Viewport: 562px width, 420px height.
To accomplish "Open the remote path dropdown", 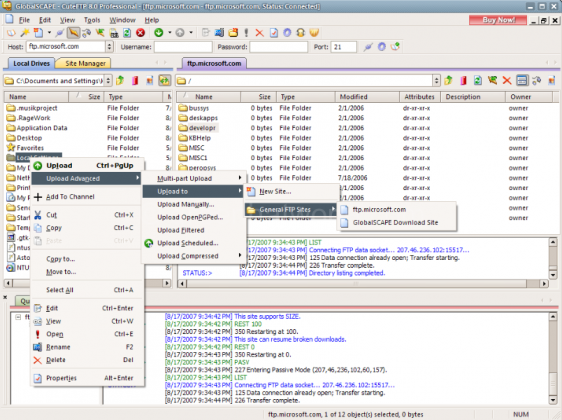I will [436, 81].
